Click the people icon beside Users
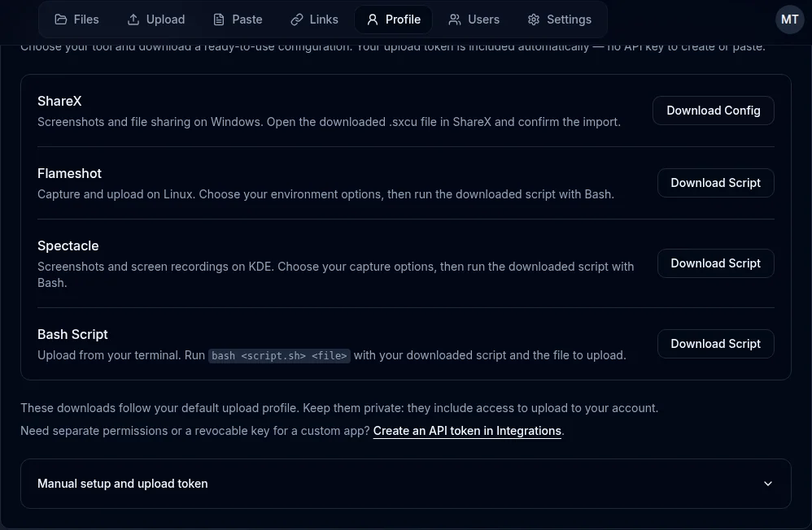The width and height of the screenshot is (812, 530). pos(455,20)
